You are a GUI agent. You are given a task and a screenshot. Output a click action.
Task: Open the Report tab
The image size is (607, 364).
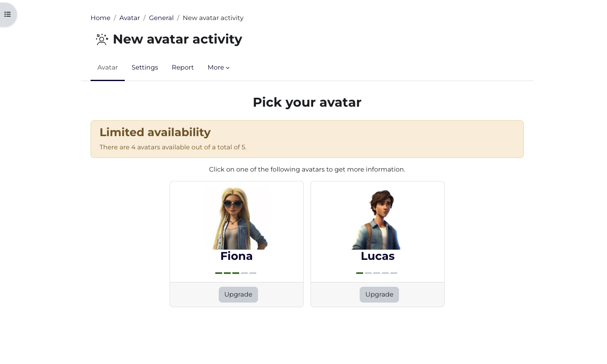tap(182, 67)
